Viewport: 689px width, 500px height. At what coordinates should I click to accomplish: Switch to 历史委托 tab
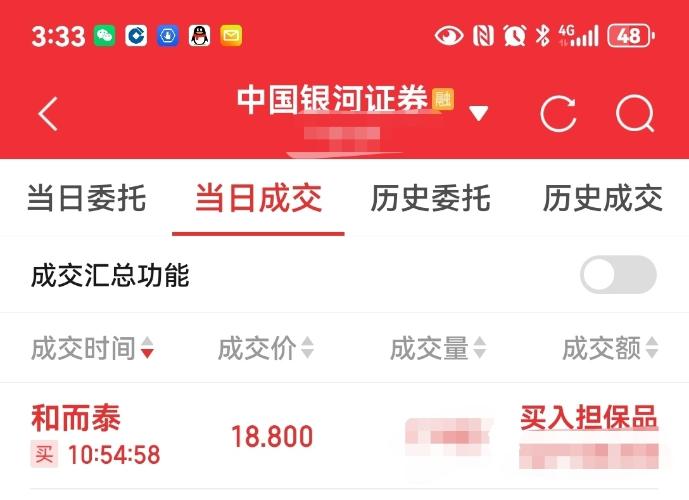click(x=431, y=199)
